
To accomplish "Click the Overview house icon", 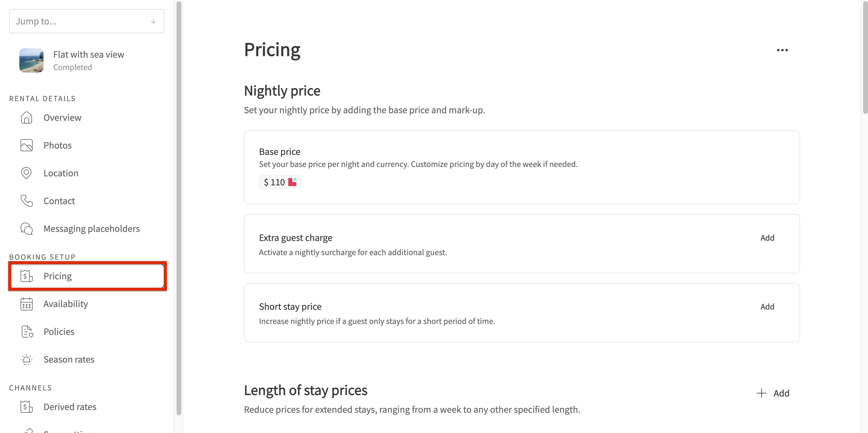I will pyautogui.click(x=26, y=117).
